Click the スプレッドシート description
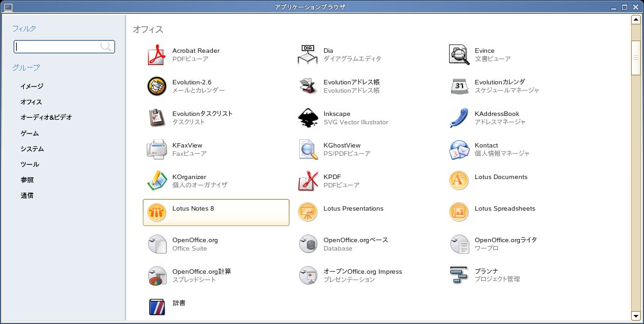644x324 pixels. click(194, 280)
